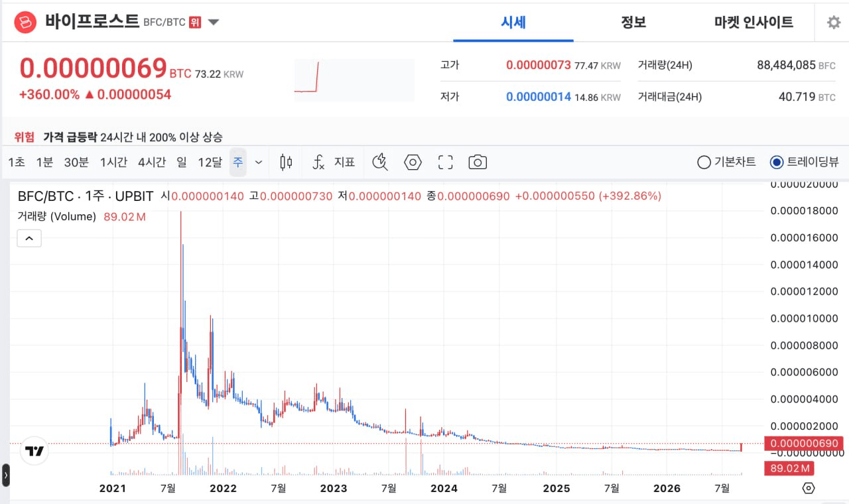Select the 1초 interval
Viewport: 849px width, 504px height.
pyautogui.click(x=17, y=162)
